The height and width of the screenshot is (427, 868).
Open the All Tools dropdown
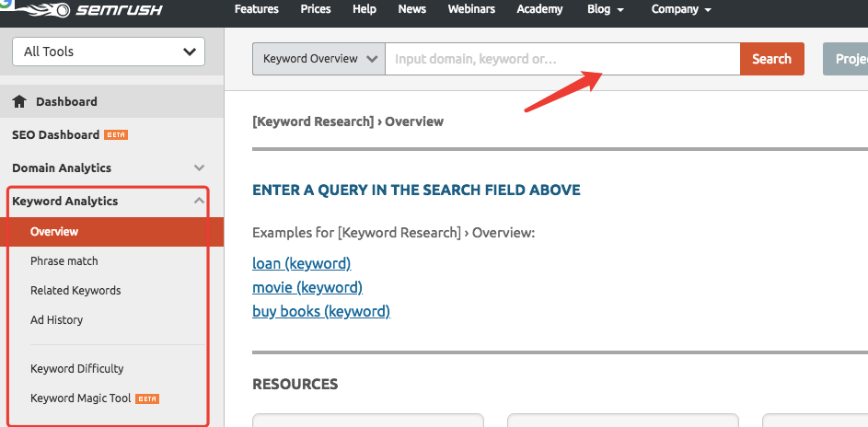pos(109,52)
